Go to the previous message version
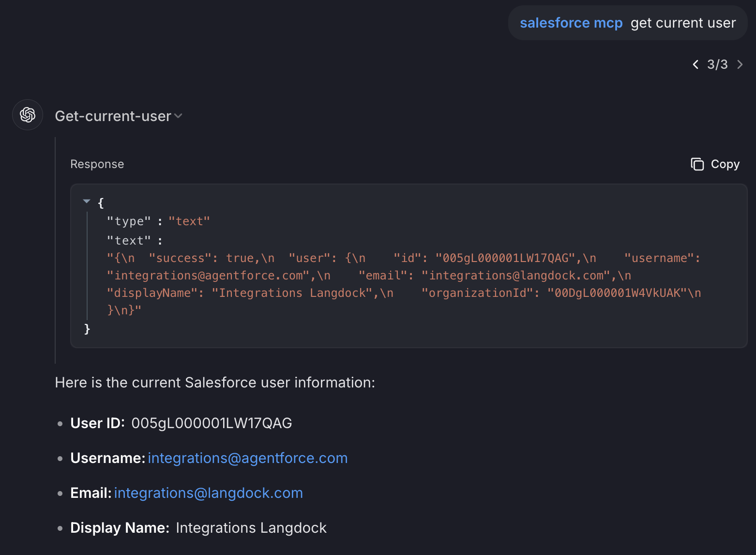 [x=696, y=64]
